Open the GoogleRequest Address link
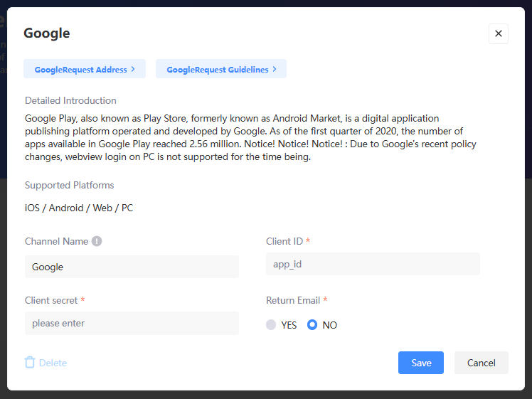This screenshot has width=532, height=399. pyautogui.click(x=85, y=69)
